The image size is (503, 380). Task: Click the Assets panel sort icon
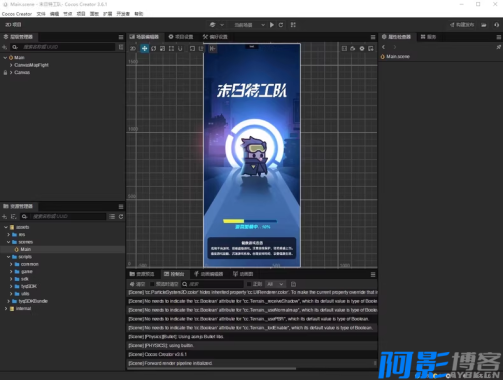13,217
